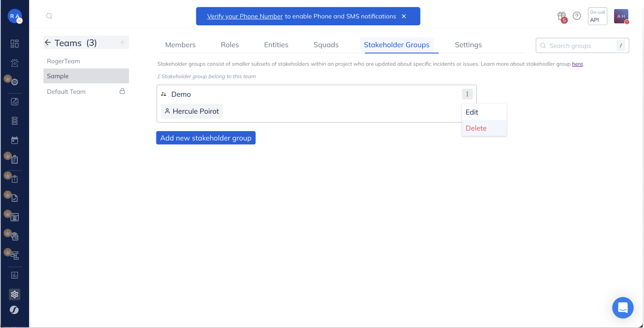Switch to the Members tab

pyautogui.click(x=180, y=45)
